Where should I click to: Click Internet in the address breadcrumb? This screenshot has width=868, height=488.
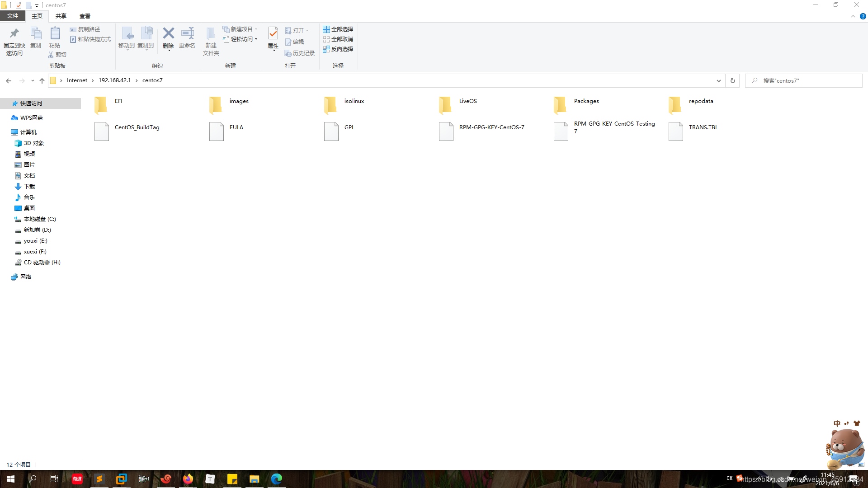(77, 80)
